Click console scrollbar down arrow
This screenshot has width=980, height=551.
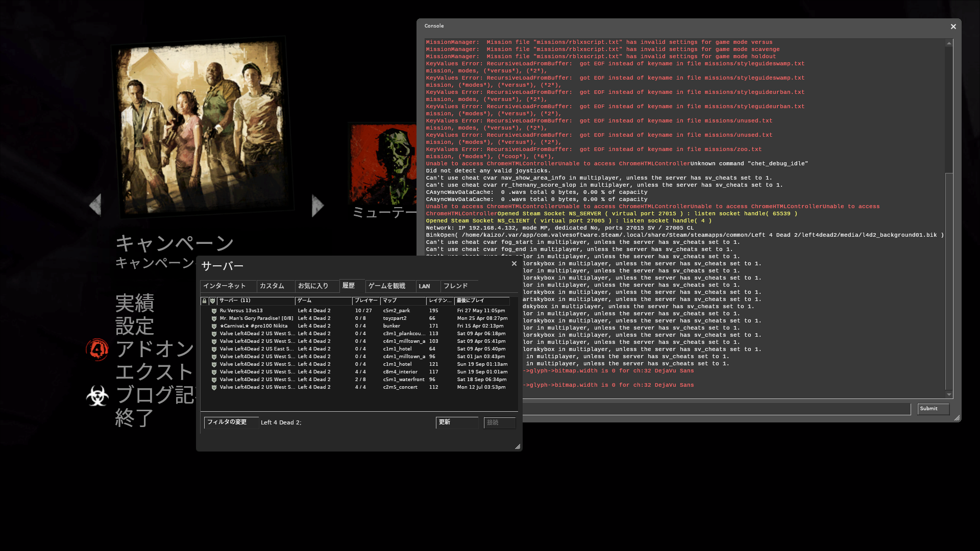[x=949, y=394]
